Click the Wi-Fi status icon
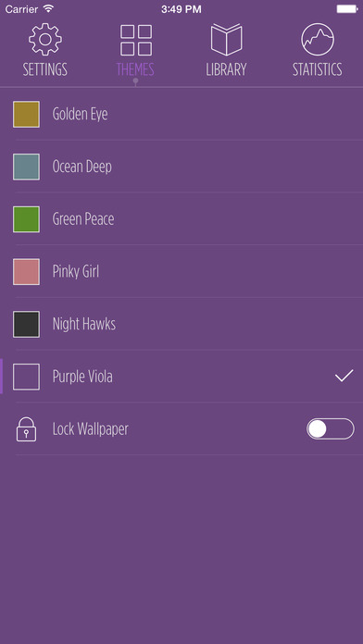 48,8
